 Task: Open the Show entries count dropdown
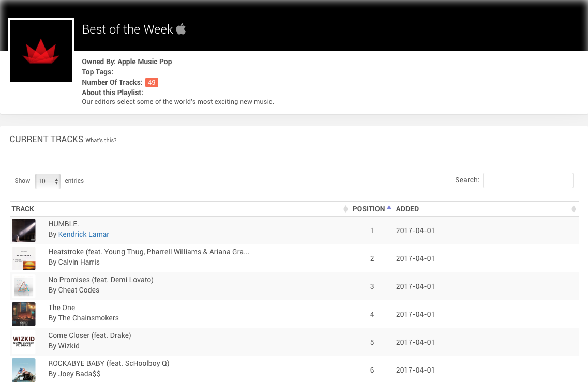(x=48, y=181)
